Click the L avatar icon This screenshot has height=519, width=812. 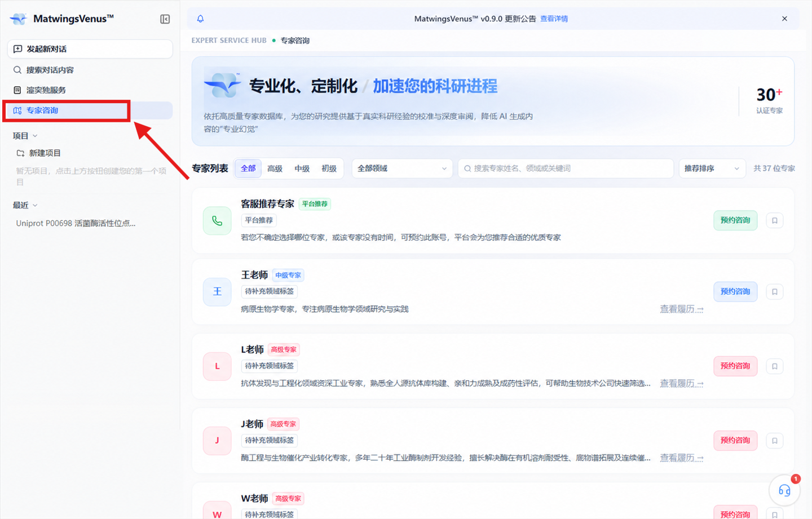click(217, 366)
